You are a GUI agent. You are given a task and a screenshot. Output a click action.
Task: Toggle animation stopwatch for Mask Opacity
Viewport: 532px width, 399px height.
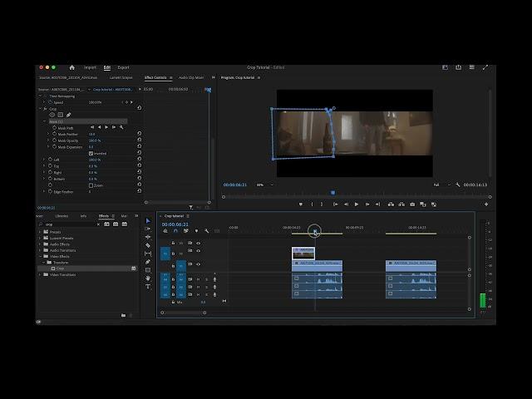[54, 140]
